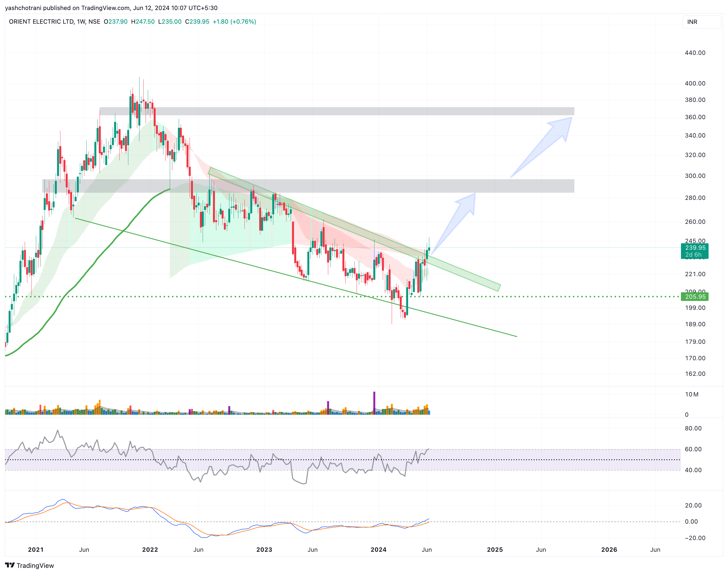The height and width of the screenshot is (574, 728).
Task: Click the 300.00 price axis label
Action: (695, 176)
